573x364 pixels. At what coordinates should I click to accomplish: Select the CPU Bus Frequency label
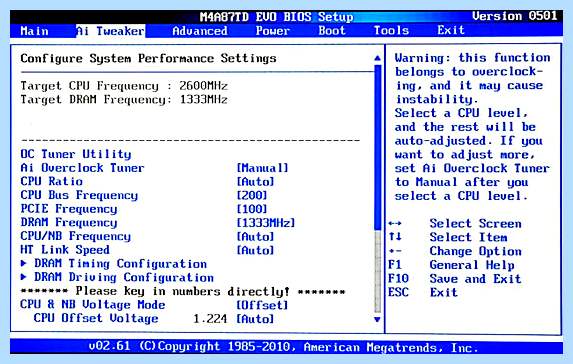pyautogui.click(x=79, y=195)
